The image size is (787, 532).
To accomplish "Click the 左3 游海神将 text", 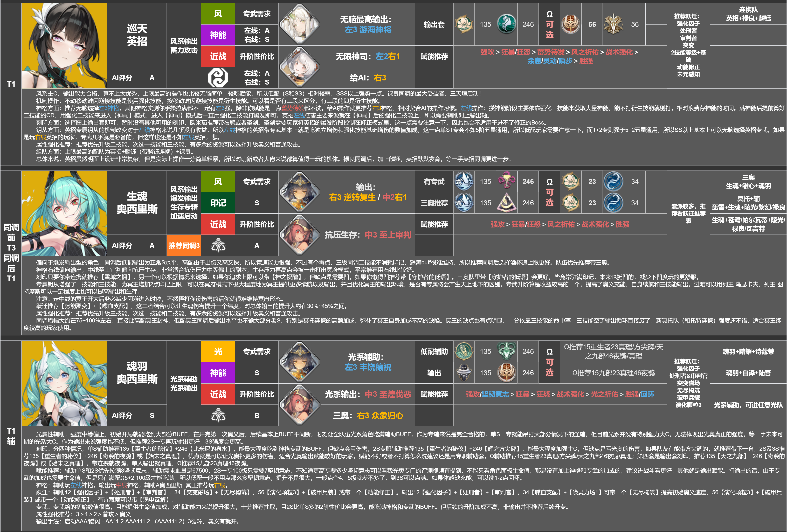I will click(368, 30).
